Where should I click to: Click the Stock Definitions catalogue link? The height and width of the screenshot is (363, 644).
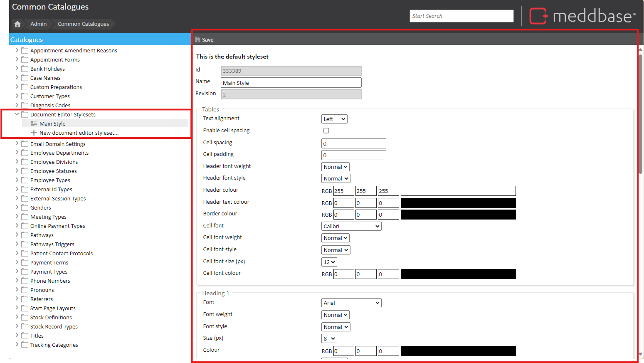51,318
